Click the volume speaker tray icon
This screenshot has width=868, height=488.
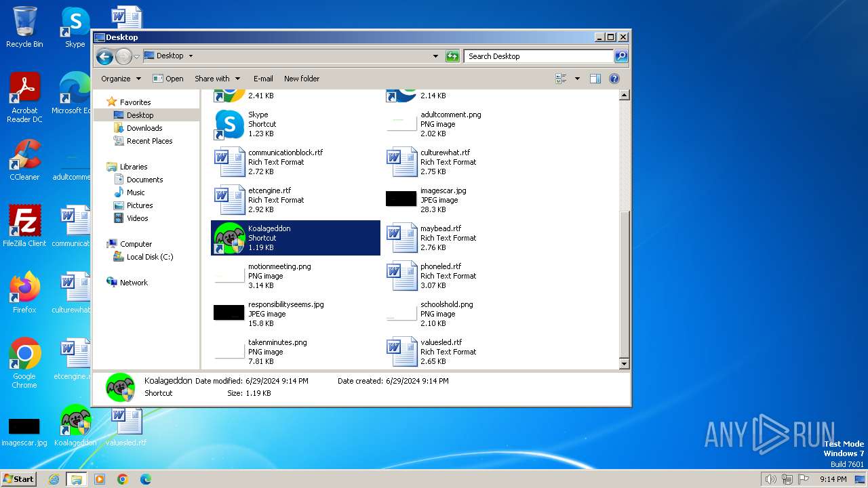[770, 479]
